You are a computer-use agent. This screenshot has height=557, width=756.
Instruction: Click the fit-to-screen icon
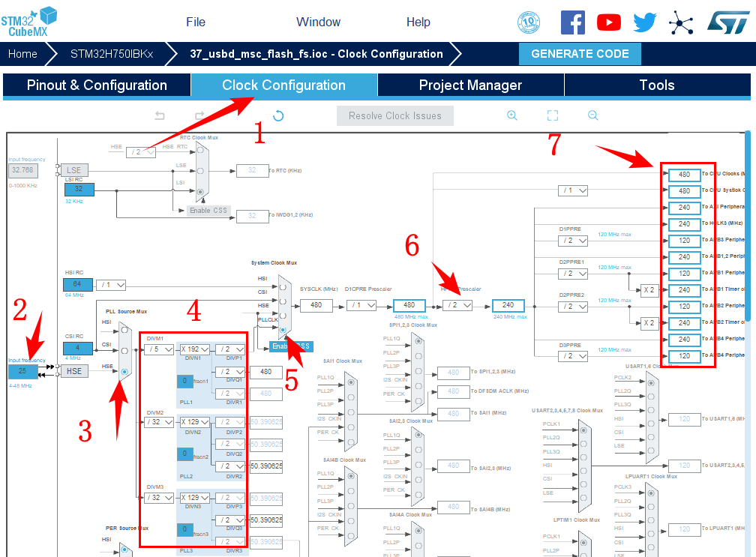(553, 115)
